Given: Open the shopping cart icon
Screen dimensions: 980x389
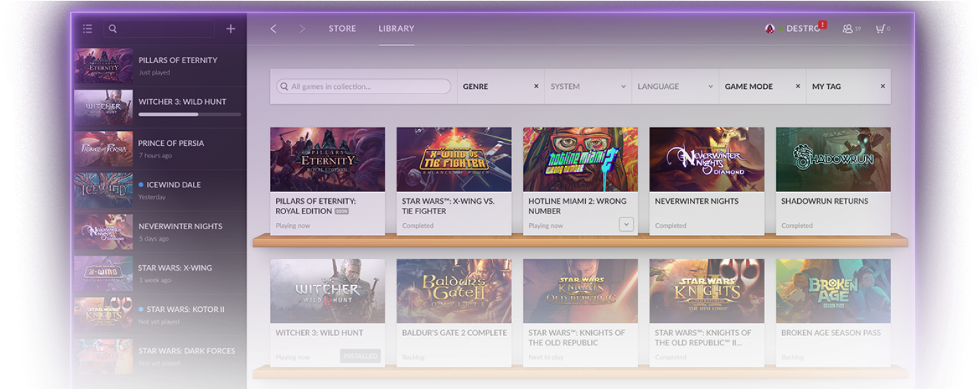Looking at the screenshot, I should pos(880,29).
